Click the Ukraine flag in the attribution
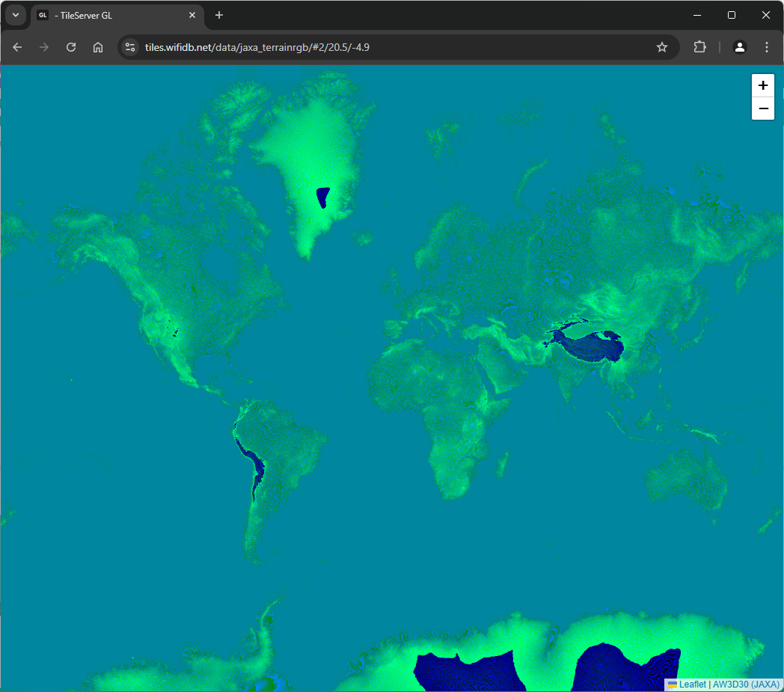This screenshot has width=784, height=692. (673, 684)
